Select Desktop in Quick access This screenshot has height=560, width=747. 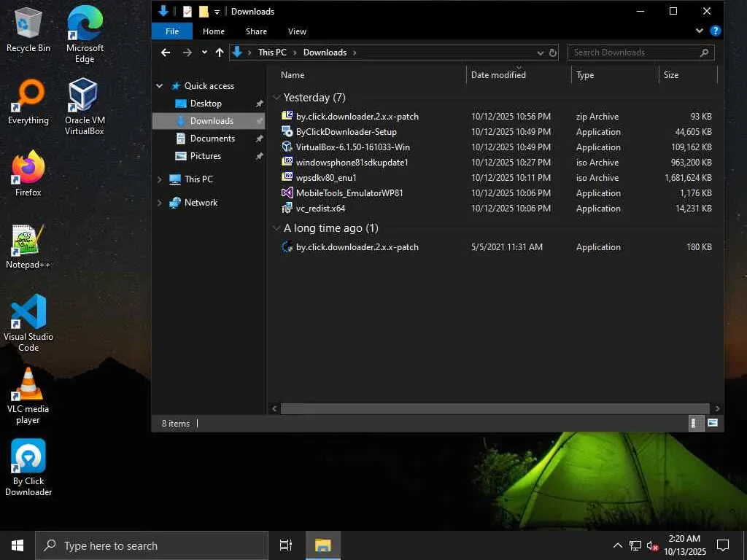206,104
